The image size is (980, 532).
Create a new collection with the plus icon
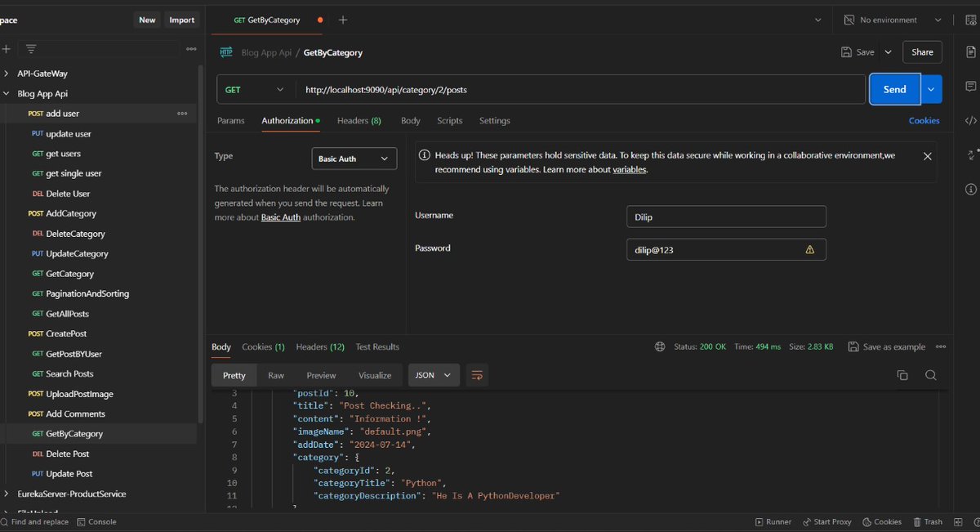(x=6, y=49)
